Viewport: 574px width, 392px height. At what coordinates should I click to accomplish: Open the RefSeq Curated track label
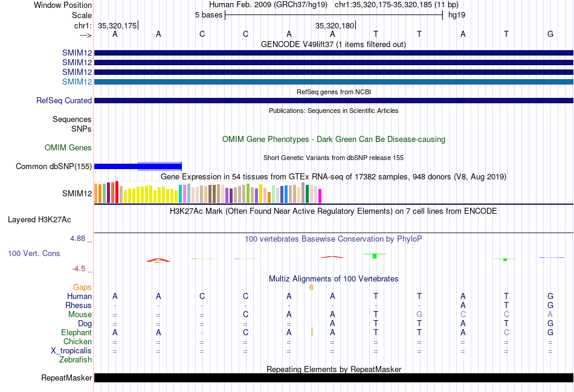pyautogui.click(x=63, y=100)
